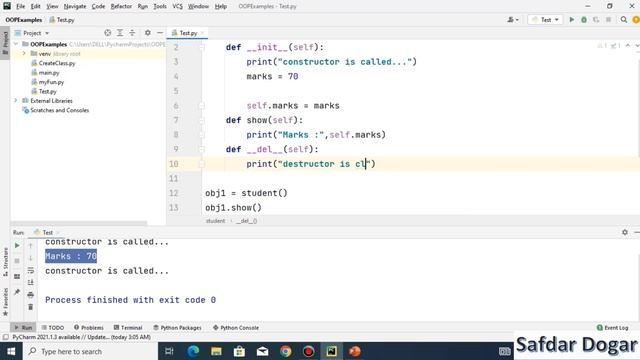Click the __del__() breadcrumb in editor
The height and width of the screenshot is (360, 640).
pos(247,221)
